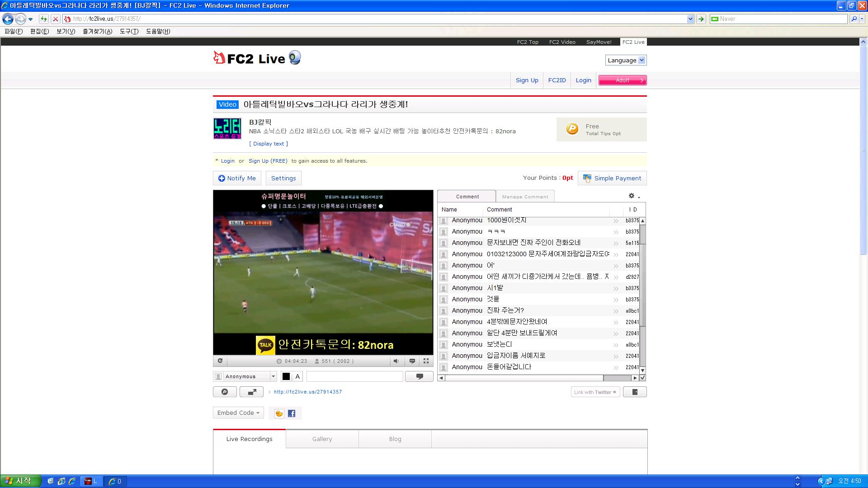
Task: Open the Simple Payment link
Action: pyautogui.click(x=613, y=178)
